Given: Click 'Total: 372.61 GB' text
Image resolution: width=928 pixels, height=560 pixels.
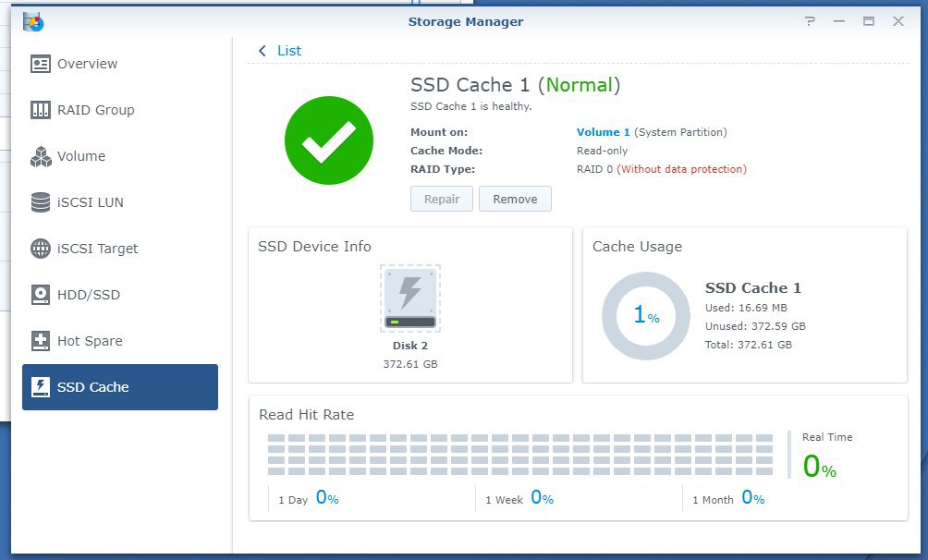Looking at the screenshot, I should [748, 345].
